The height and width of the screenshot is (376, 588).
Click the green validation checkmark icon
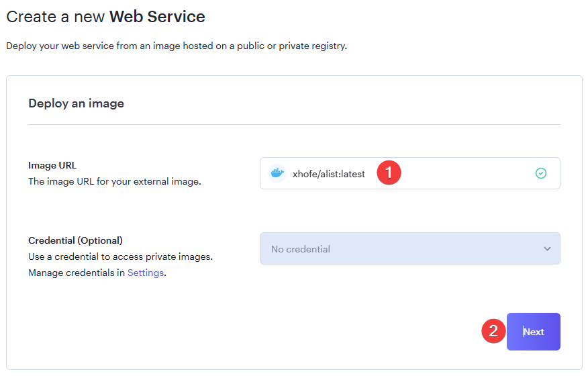(x=541, y=173)
